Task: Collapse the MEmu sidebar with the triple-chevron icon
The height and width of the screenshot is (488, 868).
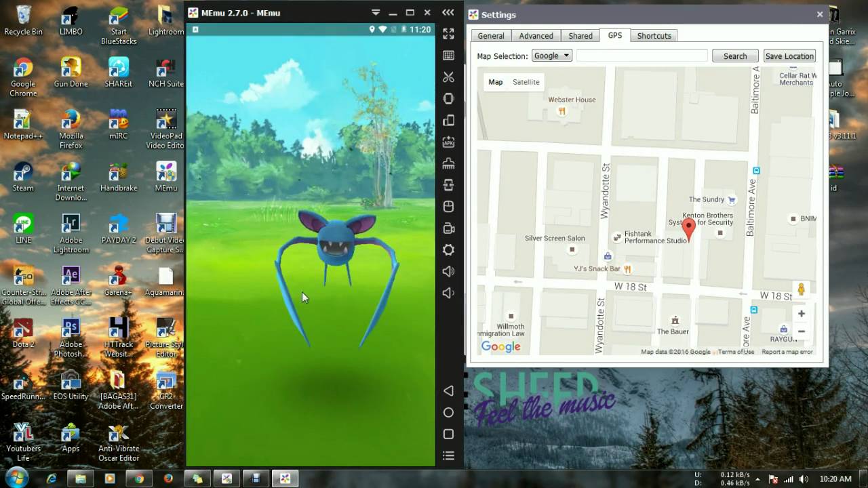Action: (448, 12)
